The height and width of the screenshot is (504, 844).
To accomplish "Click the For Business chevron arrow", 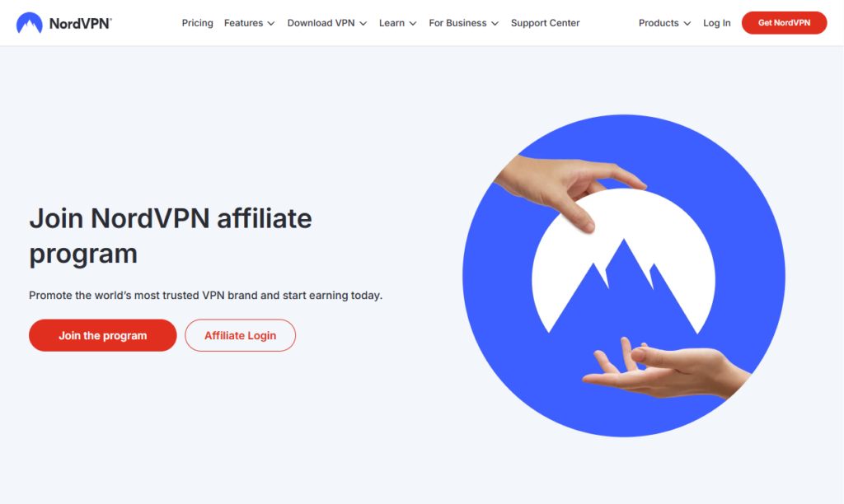I will 495,24.
